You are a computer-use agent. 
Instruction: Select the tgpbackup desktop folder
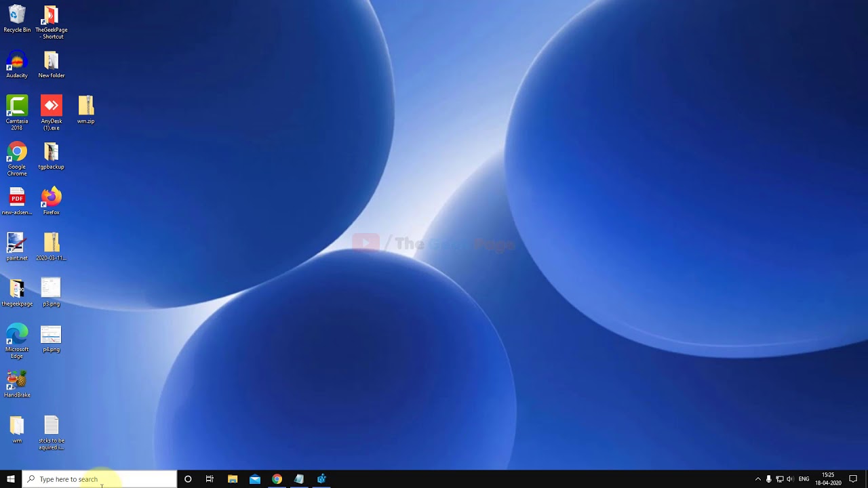pyautogui.click(x=52, y=156)
